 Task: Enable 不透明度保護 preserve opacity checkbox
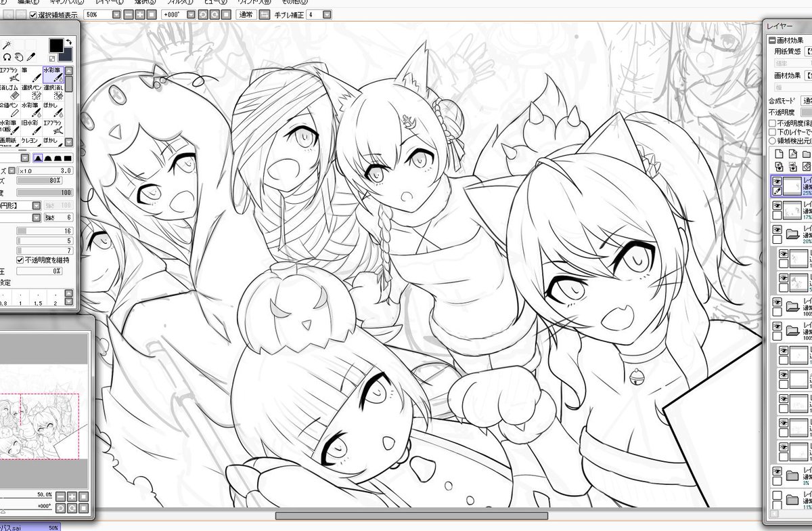[x=773, y=123]
